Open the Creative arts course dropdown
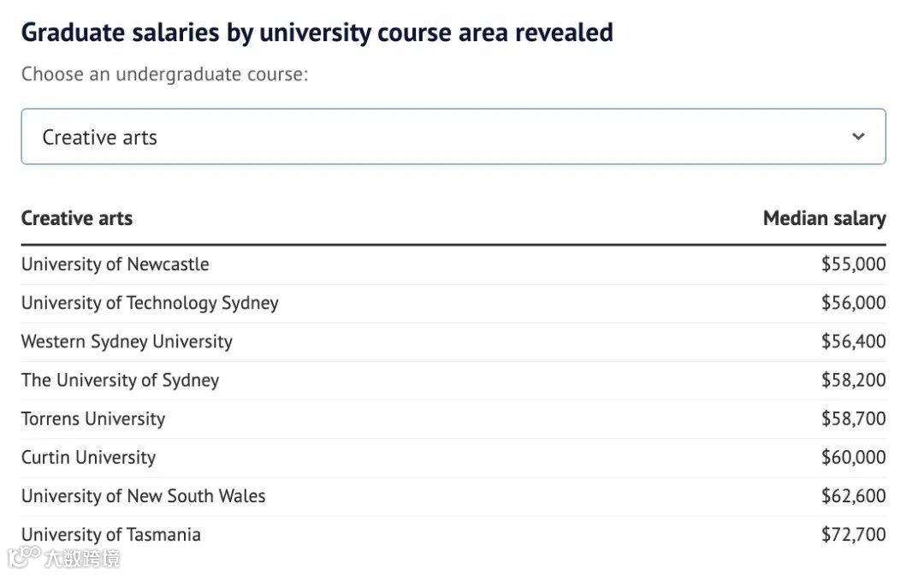924x575 pixels. [x=453, y=137]
